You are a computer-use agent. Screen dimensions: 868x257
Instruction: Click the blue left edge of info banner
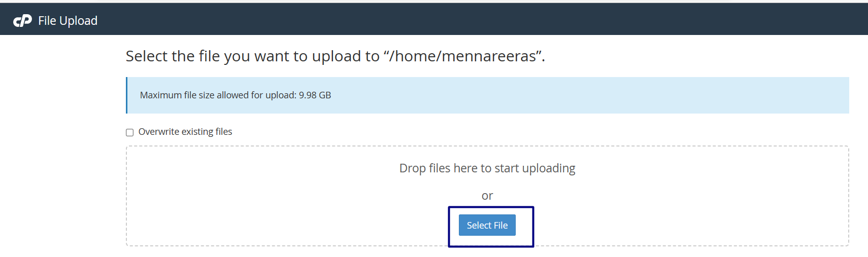coord(126,95)
